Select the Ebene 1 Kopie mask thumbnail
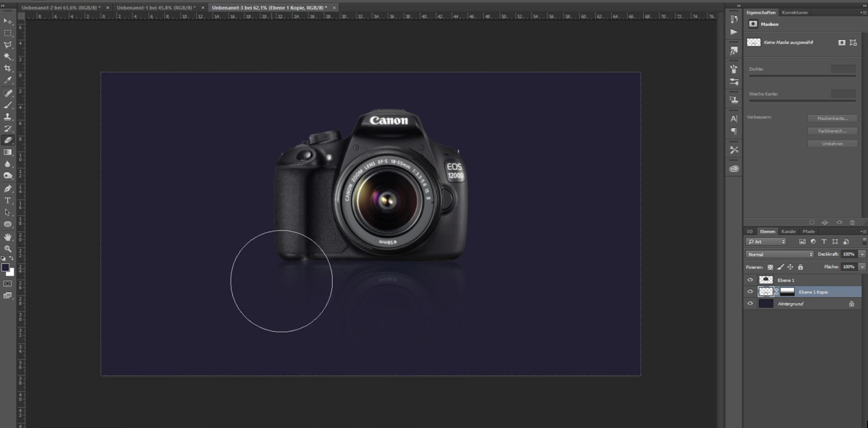Viewport: 868px width, 428px height. tap(787, 291)
